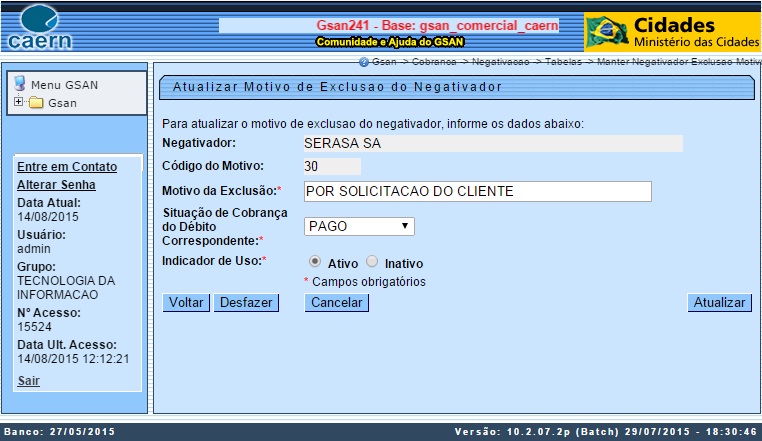Click the breadcrumb path text
Image resolution: width=762 pixels, height=441 pixels.
pos(566,62)
